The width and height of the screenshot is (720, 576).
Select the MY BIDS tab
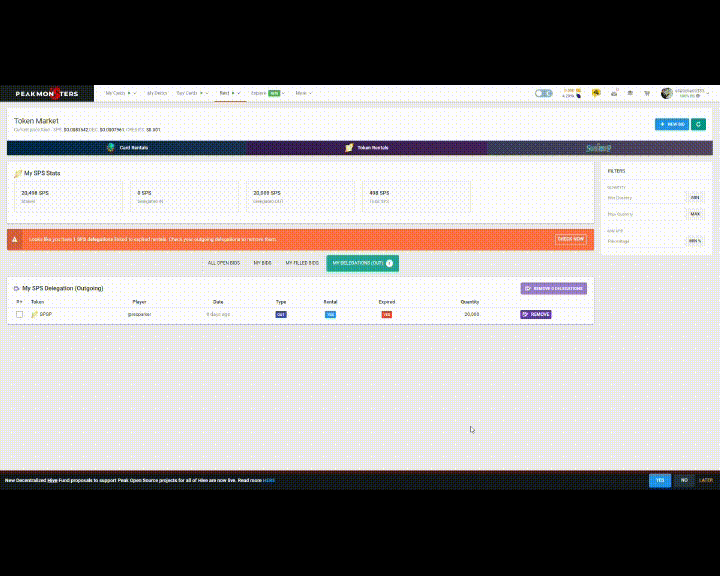pyautogui.click(x=262, y=263)
